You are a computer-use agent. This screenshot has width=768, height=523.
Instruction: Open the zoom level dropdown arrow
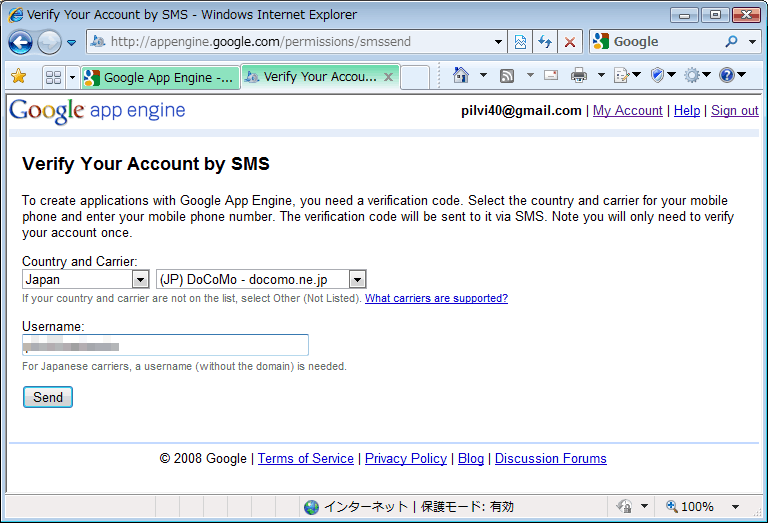pyautogui.click(x=735, y=507)
